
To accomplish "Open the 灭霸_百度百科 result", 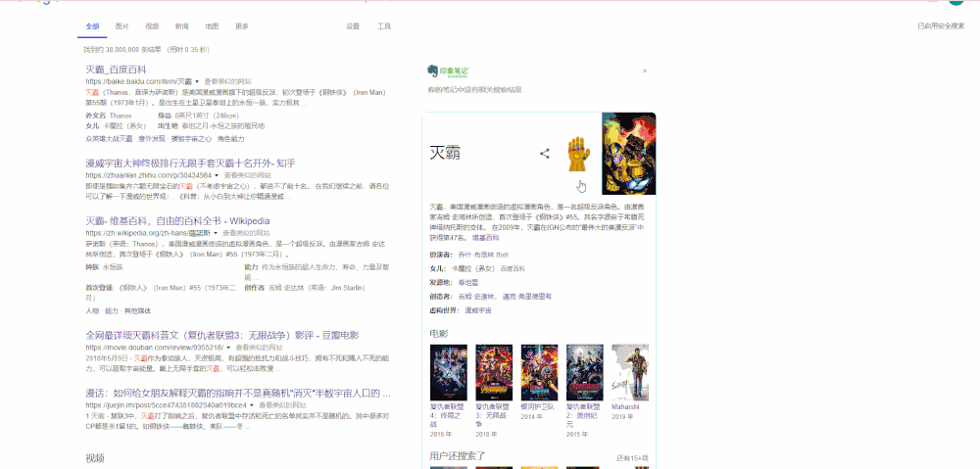I will (x=117, y=70).
